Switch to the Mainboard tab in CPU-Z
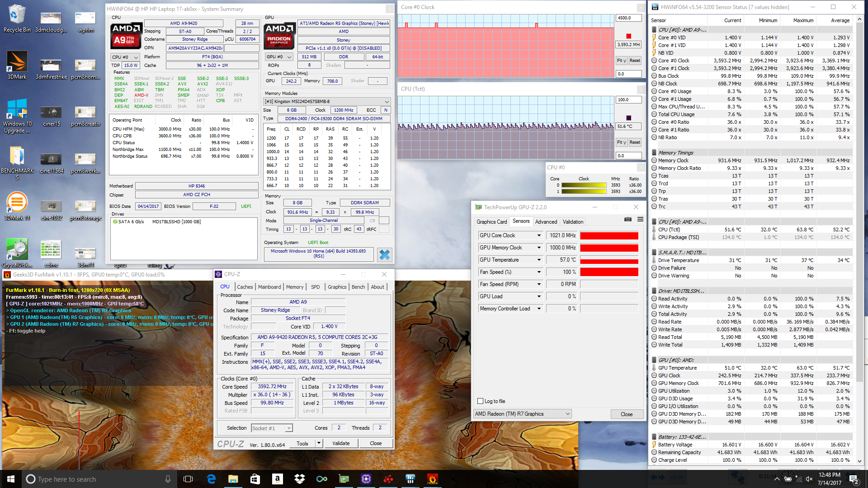This screenshot has width=868, height=488. pyautogui.click(x=269, y=287)
